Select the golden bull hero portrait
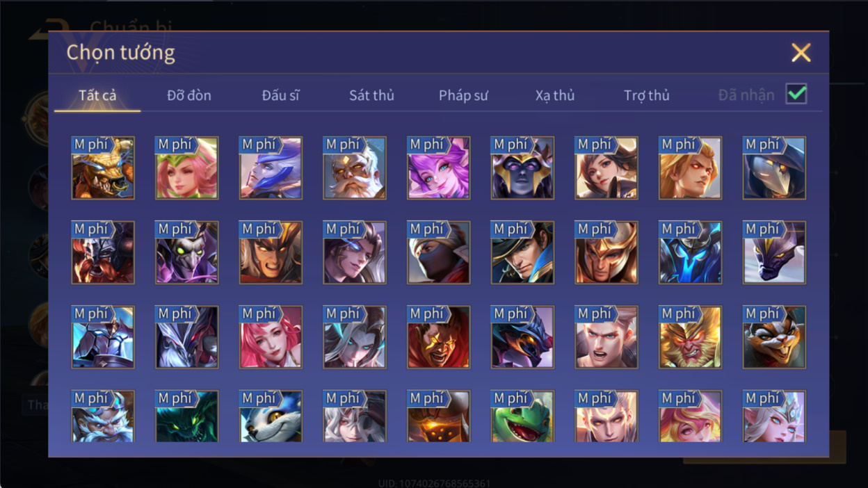Viewport: 868px width, 488px height. 103,168
